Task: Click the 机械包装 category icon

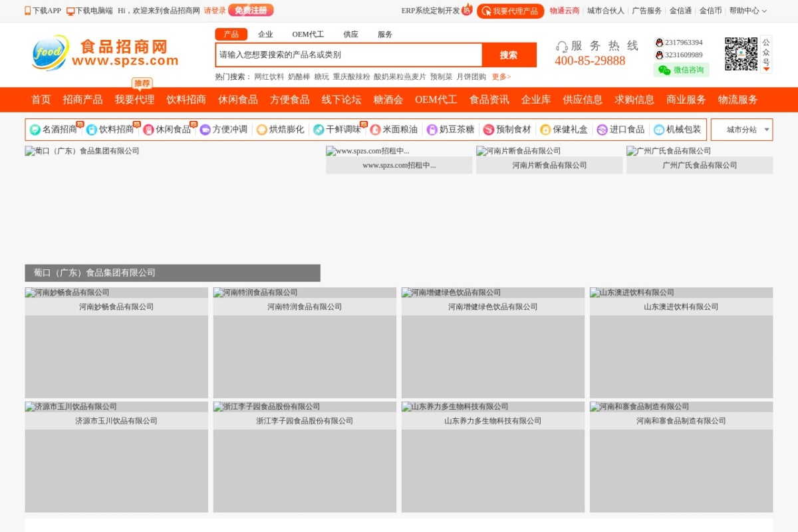Action: pyautogui.click(x=659, y=130)
